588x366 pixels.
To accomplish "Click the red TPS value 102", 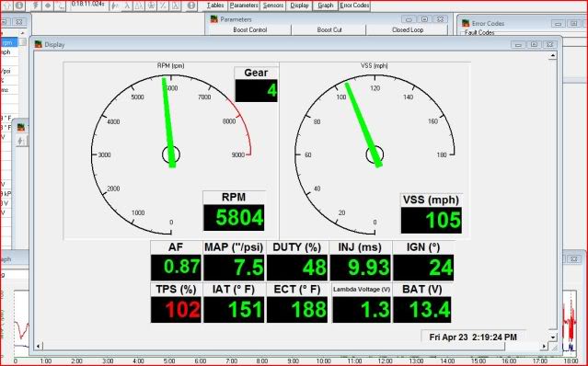I will click(x=176, y=309).
